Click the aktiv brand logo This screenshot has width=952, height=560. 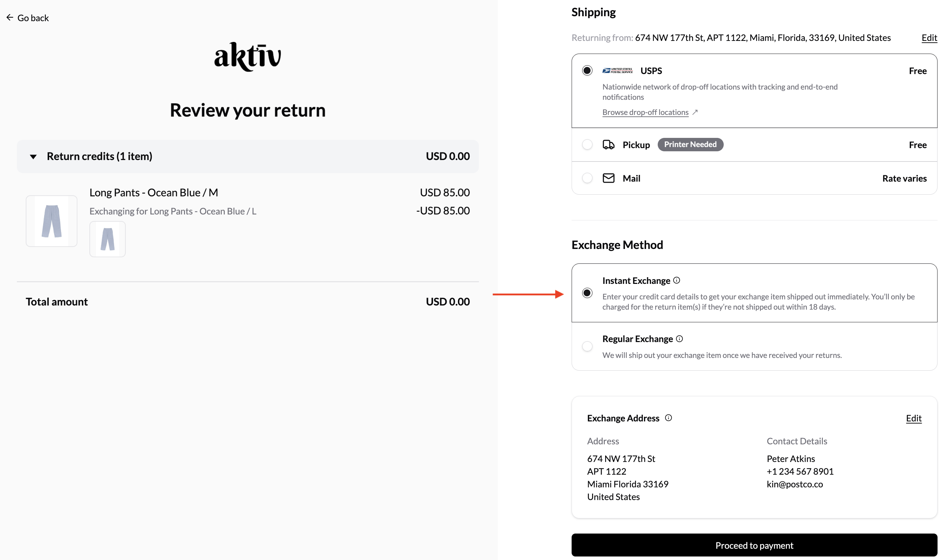248,57
